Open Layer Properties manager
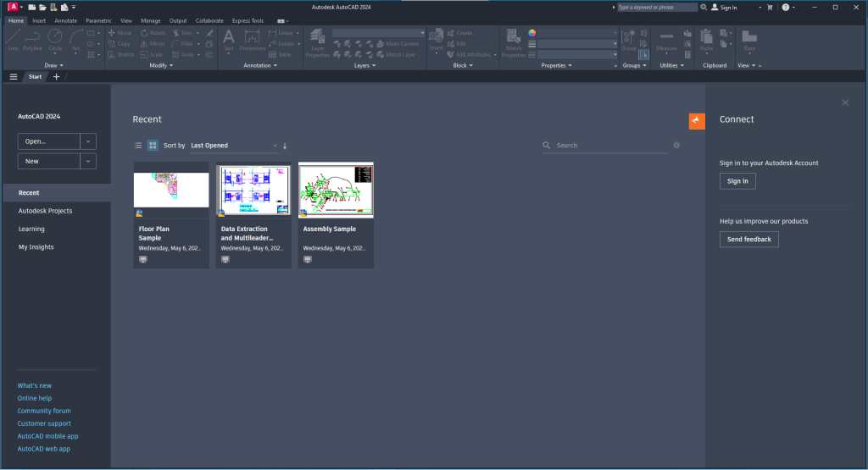Screen dimensions: 868x470 coord(317,43)
